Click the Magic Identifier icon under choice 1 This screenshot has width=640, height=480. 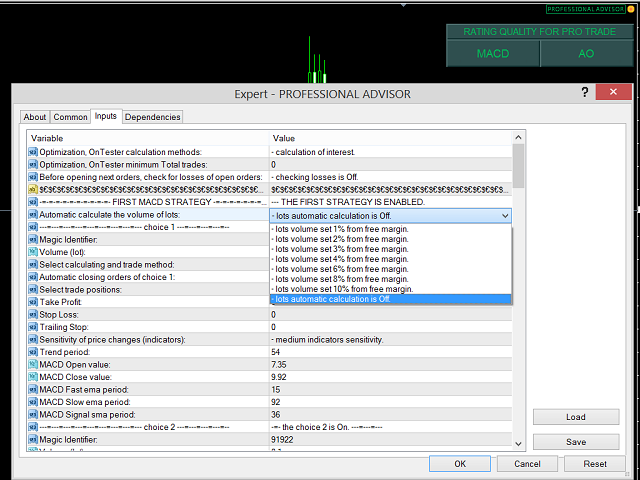click(x=33, y=239)
